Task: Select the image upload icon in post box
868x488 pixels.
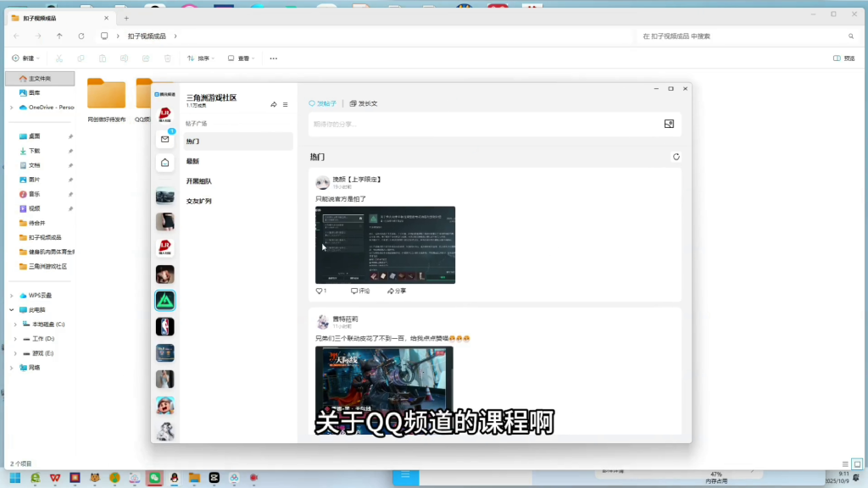Action: 669,124
